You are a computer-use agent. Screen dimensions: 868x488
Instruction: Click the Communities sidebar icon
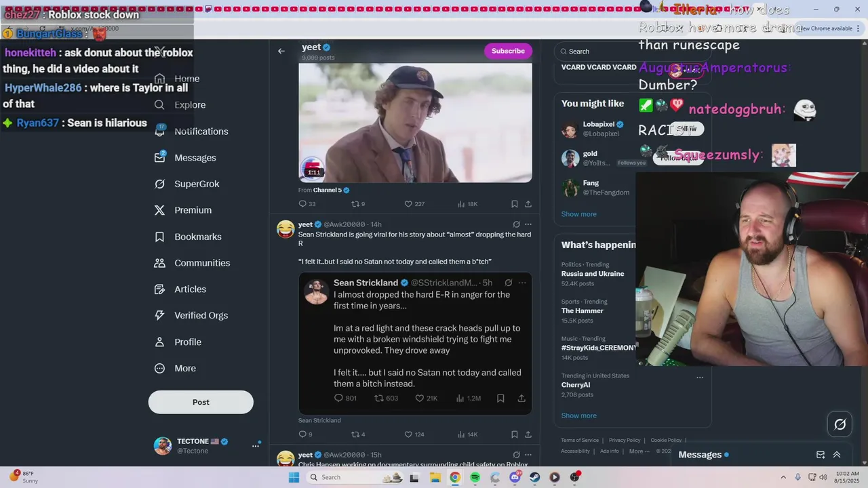click(x=159, y=263)
